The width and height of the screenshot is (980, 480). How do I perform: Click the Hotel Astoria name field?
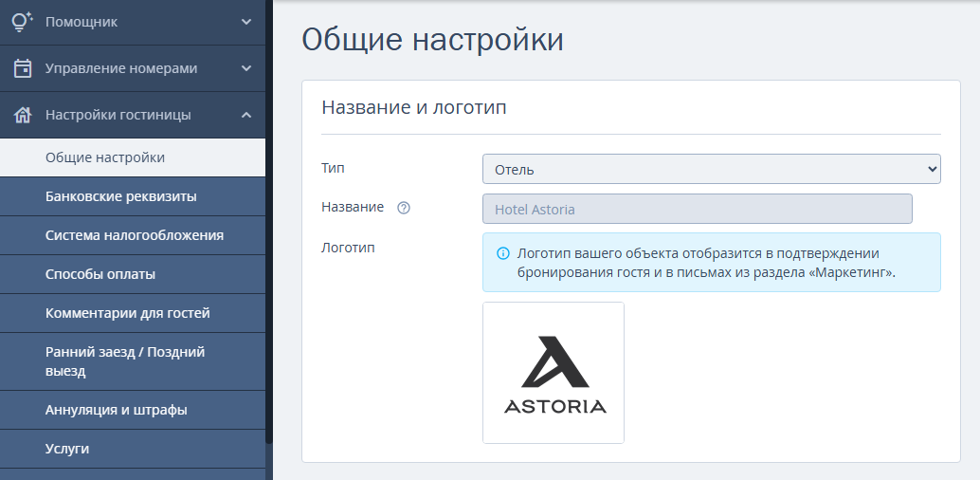pyautogui.click(x=697, y=209)
